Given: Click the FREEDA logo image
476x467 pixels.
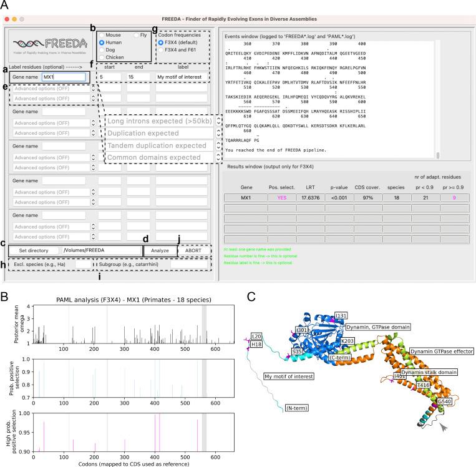Looking at the screenshot, I should pos(51,46).
